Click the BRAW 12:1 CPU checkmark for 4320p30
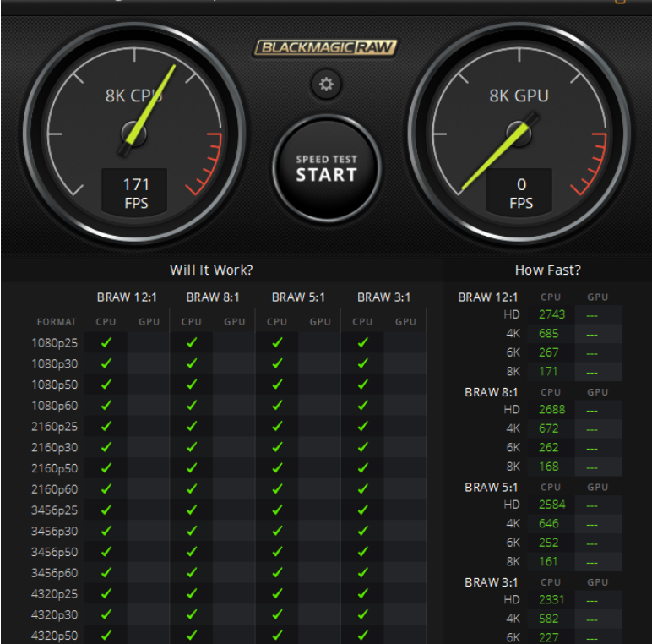The height and width of the screenshot is (644, 652). pyautogui.click(x=106, y=614)
